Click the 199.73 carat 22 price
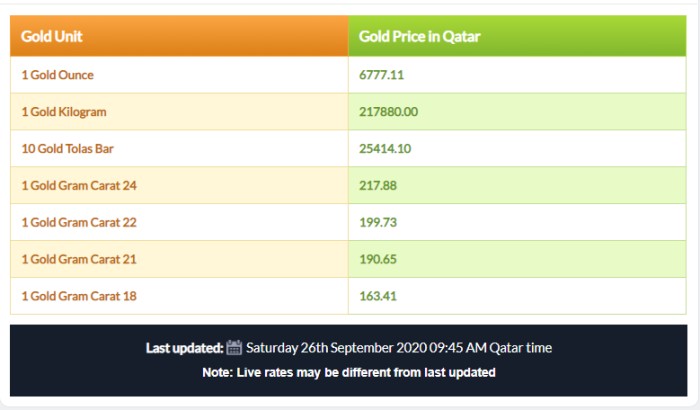Screen dimensions: 700x410 click(x=378, y=222)
